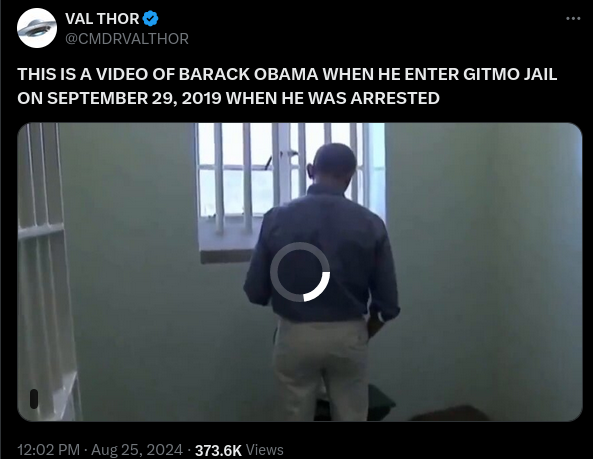This screenshot has width=593, height=459.
Task: Click the man's khaki trousers in video
Action: 321,369
